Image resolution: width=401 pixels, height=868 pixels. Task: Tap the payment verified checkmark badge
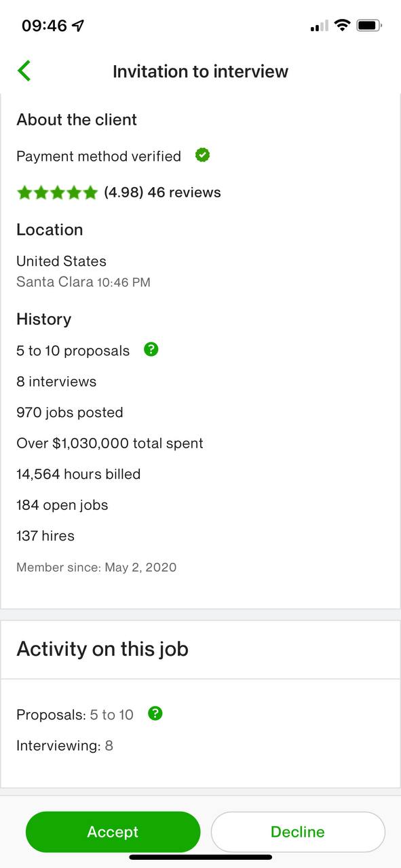pyautogui.click(x=202, y=155)
